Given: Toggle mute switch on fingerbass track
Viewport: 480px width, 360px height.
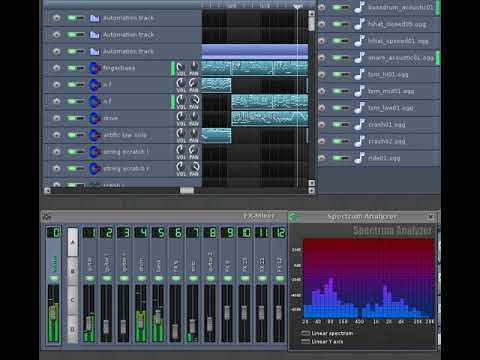Looking at the screenshot, I should (x=75, y=68).
